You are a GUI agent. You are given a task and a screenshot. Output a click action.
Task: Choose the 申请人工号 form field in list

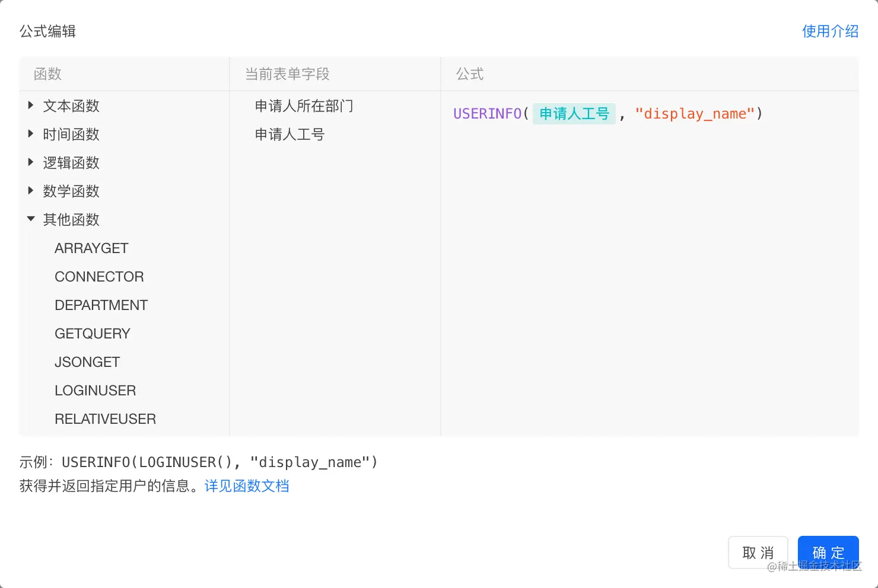(290, 135)
